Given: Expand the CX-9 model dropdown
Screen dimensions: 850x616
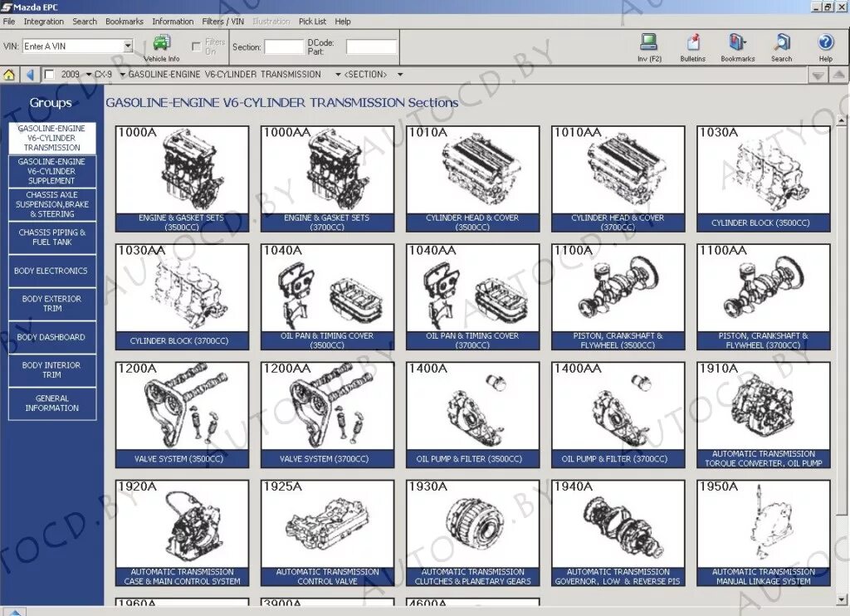Looking at the screenshot, I should [123, 74].
